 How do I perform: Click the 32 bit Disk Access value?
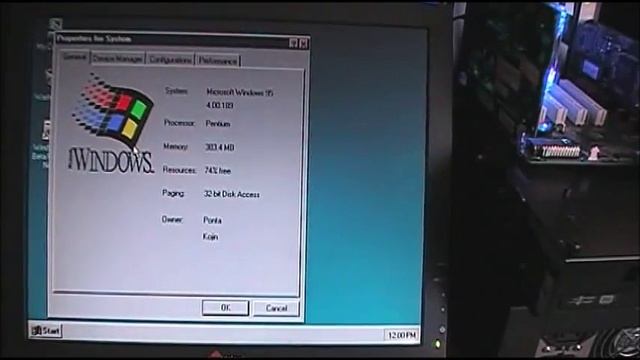[x=231, y=194]
